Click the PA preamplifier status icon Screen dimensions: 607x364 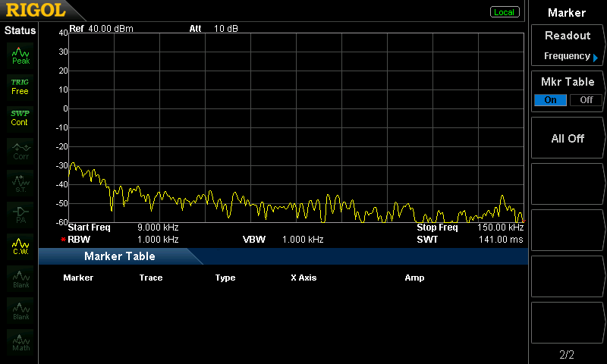(20, 214)
